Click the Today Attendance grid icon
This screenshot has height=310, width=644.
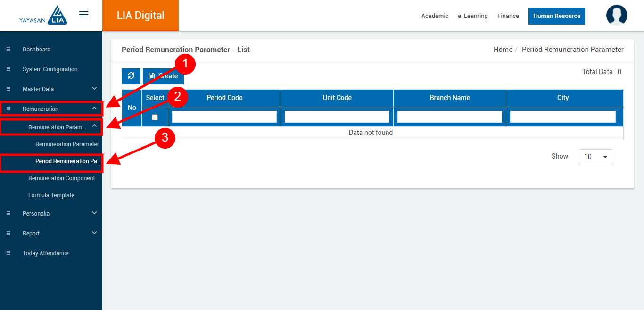8,253
